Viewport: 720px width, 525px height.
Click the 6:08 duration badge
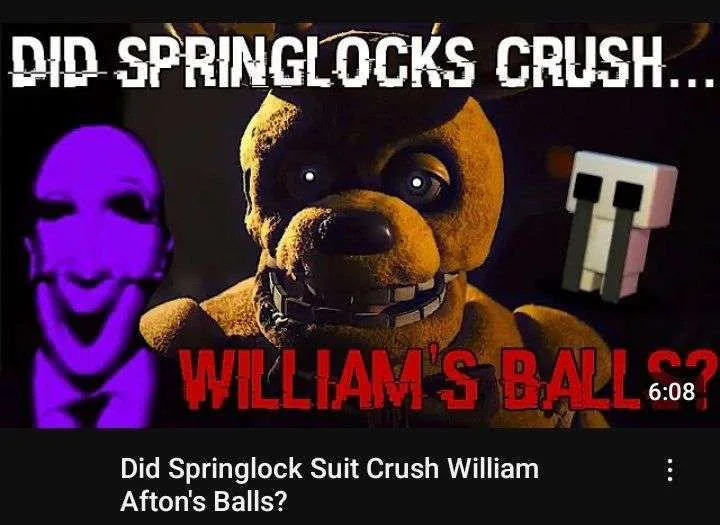pyautogui.click(x=671, y=392)
